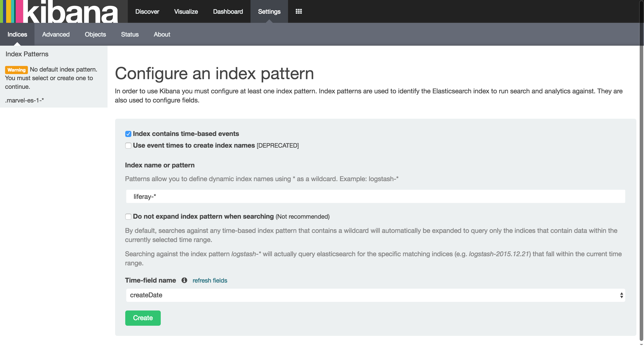Switch to the Objects tab
The width and height of the screenshot is (644, 346).
pyautogui.click(x=95, y=34)
